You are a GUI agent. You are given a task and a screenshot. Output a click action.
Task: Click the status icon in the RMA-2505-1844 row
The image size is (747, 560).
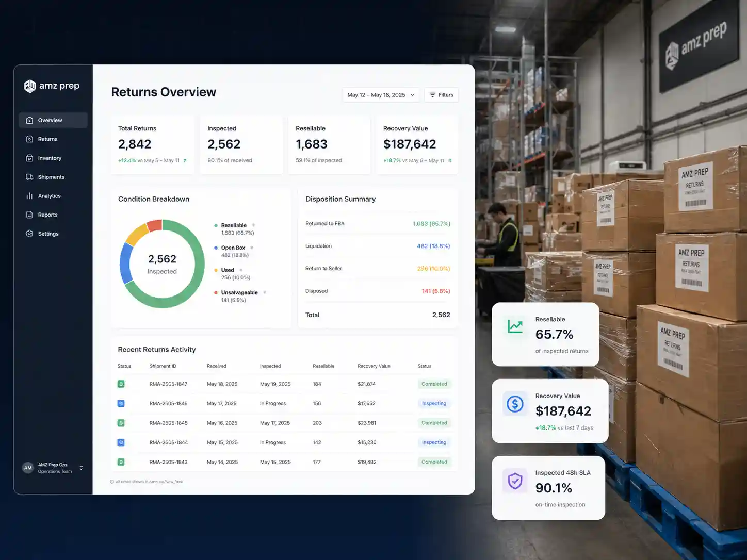click(121, 442)
